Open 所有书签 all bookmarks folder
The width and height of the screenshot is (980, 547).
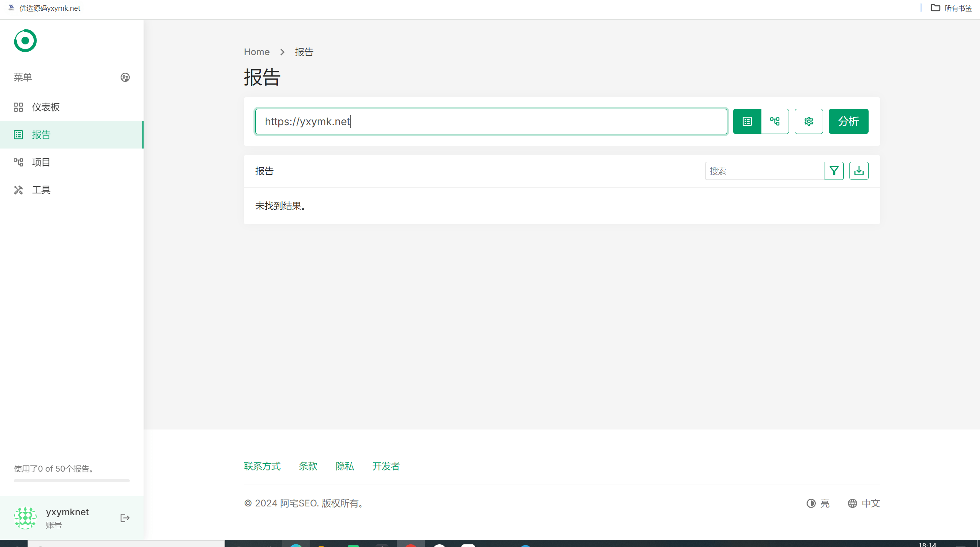coord(952,8)
